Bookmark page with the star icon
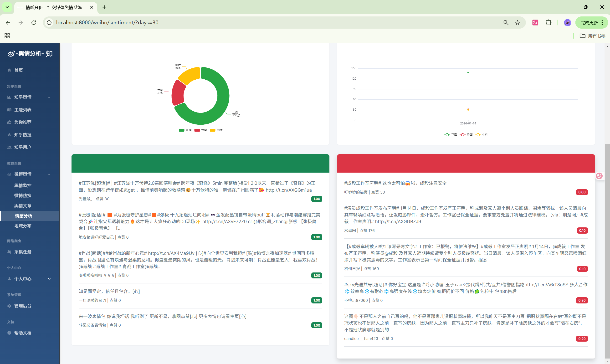Viewport: 610px width, 364px height. pyautogui.click(x=518, y=23)
